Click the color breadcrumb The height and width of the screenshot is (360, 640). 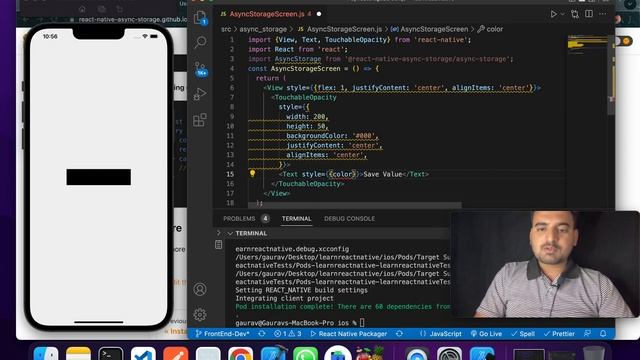[490, 29]
